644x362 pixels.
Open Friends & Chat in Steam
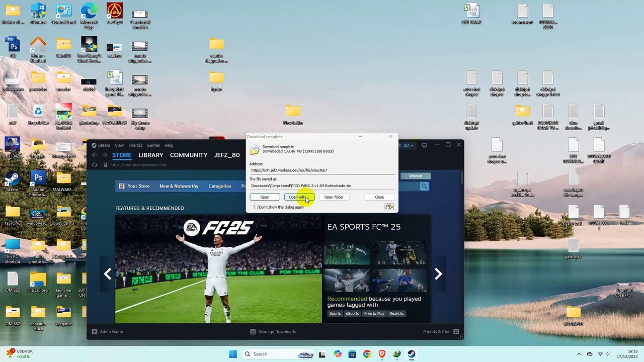[441, 332]
